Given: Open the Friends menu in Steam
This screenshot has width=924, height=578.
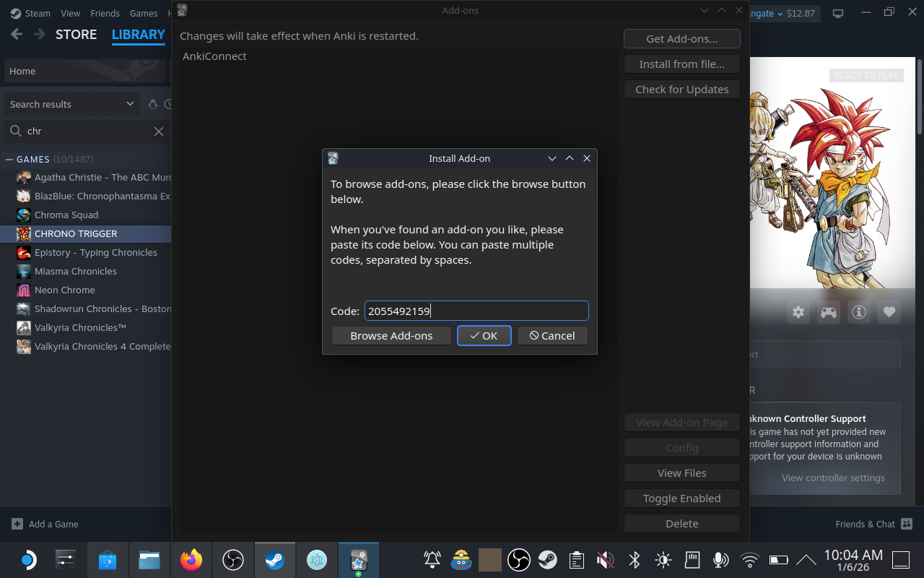Looking at the screenshot, I should pos(105,12).
